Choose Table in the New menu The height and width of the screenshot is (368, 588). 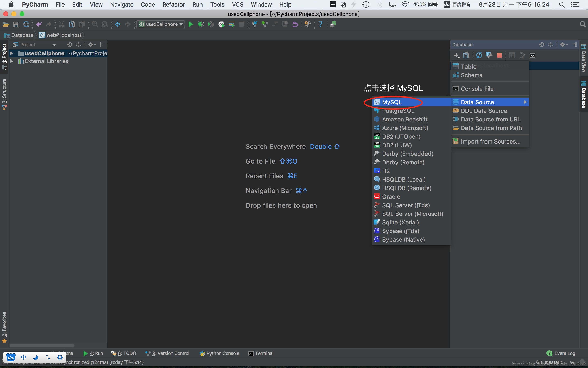[490, 66]
